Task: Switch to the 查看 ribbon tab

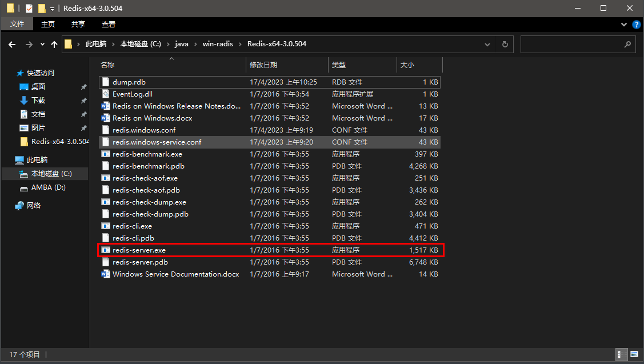Action: [x=109, y=24]
